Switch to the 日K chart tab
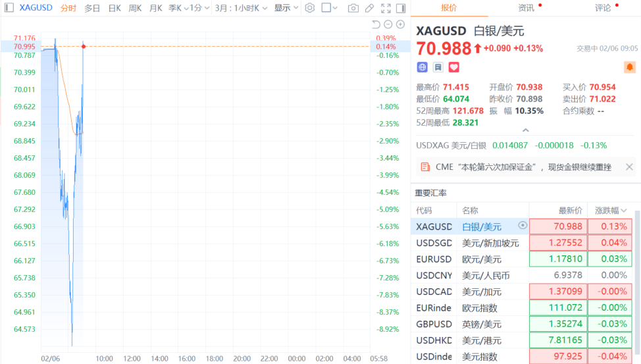 [115, 8]
